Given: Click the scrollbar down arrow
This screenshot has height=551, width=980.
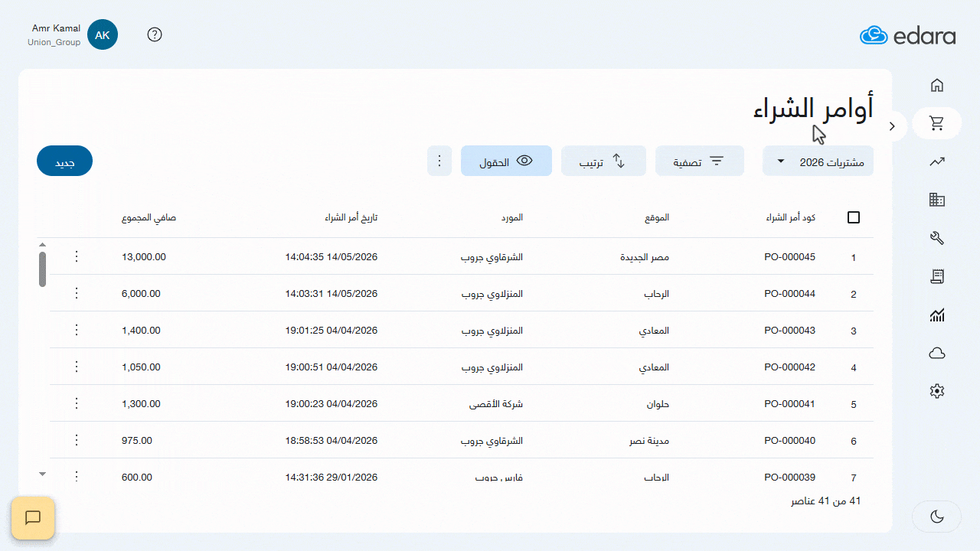Looking at the screenshot, I should click(43, 474).
